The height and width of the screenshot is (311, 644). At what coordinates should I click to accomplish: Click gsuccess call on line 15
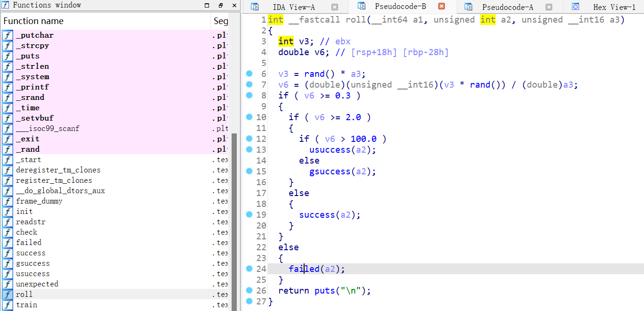[330, 172]
